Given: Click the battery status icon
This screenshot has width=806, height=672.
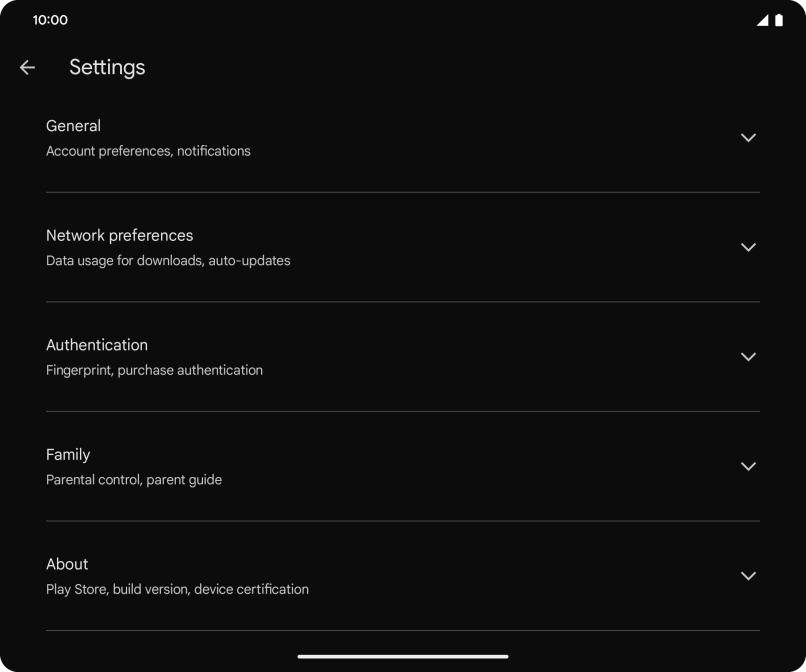Looking at the screenshot, I should (x=779, y=20).
